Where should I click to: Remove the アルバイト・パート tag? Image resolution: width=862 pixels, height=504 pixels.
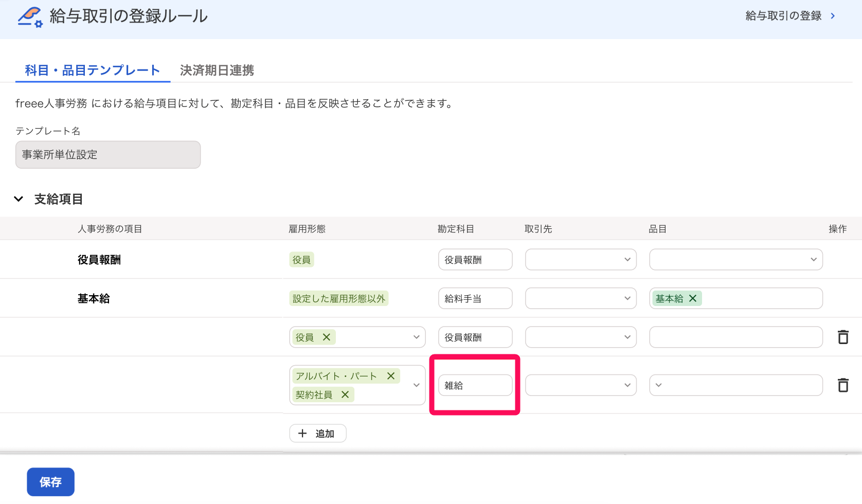391,376
